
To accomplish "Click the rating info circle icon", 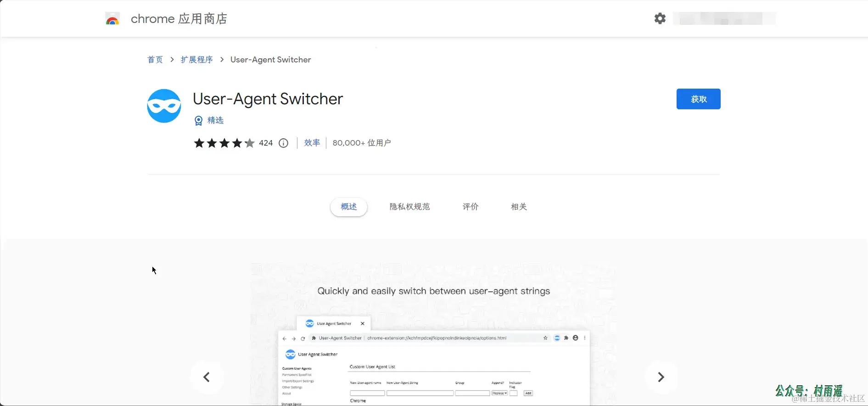I will (284, 143).
